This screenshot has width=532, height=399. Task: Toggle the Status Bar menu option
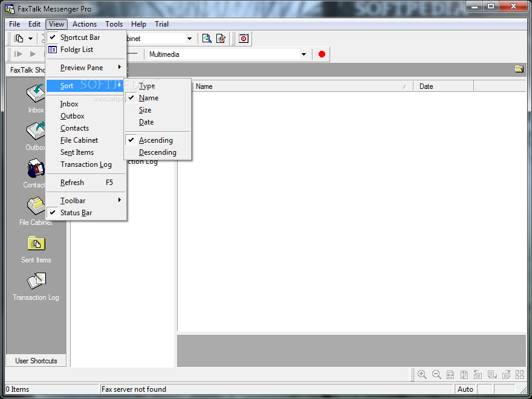[x=86, y=213]
